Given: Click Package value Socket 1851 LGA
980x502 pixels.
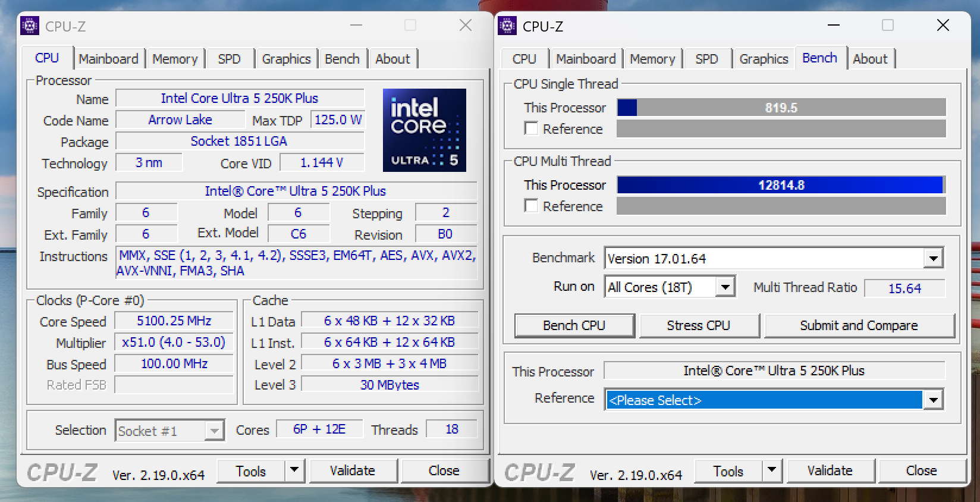Looking at the screenshot, I should [240, 141].
